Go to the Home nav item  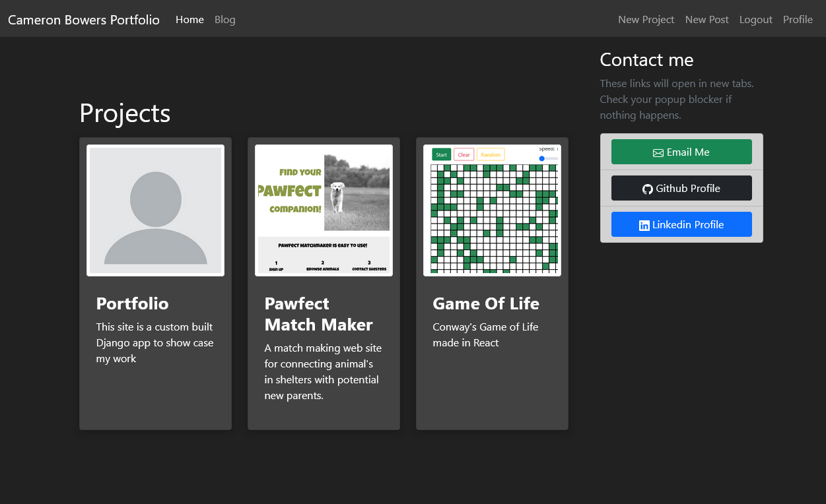pos(189,20)
